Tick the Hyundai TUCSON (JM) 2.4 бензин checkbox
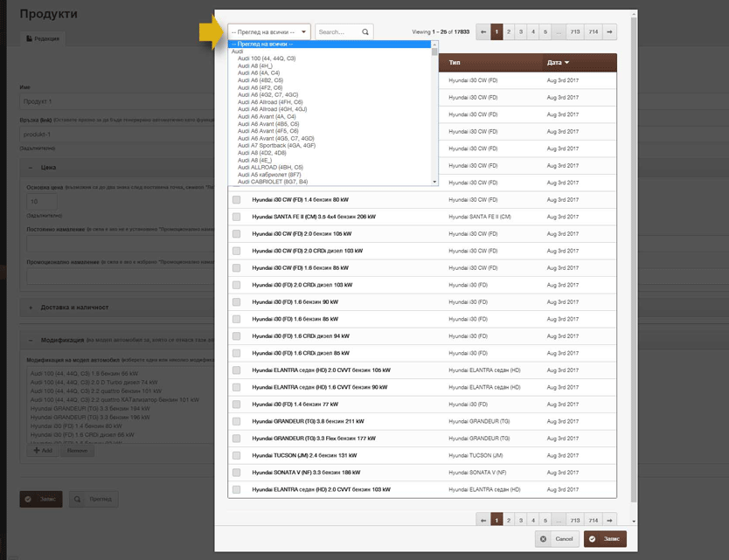Screen dimensions: 729x560 (237, 455)
